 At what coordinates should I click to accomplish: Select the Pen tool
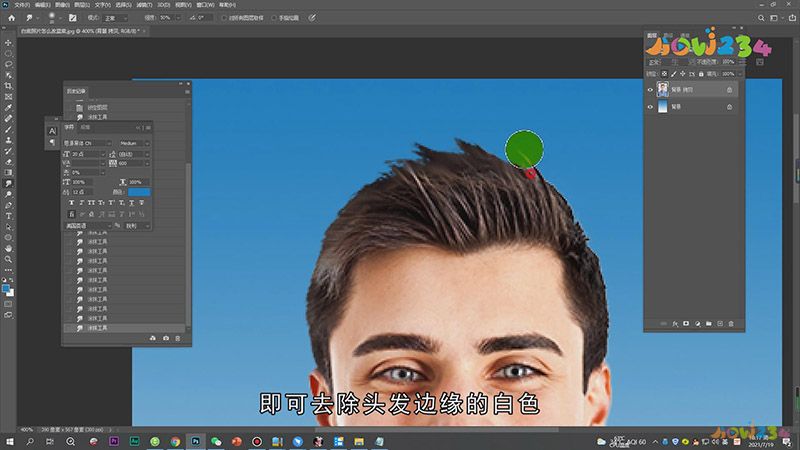pyautogui.click(x=8, y=205)
